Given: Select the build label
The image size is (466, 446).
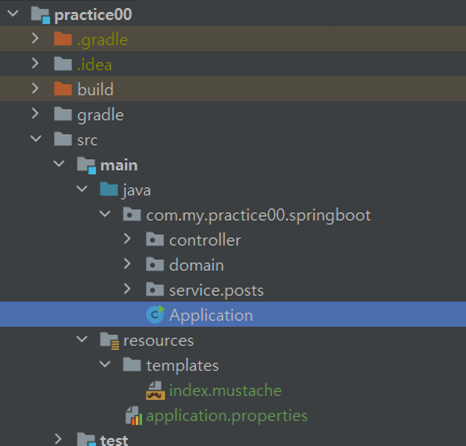Looking at the screenshot, I should click(95, 89).
